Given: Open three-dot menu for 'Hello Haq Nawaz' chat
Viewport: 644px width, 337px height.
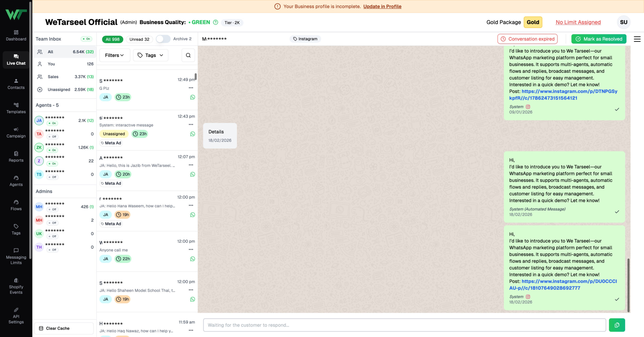Looking at the screenshot, I should click(x=191, y=330).
